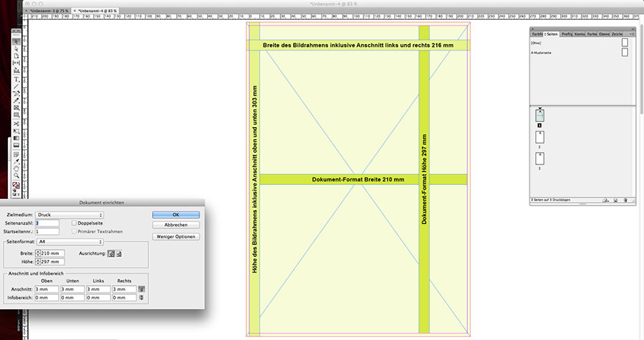Image resolution: width=644 pixels, height=340 pixels.
Task: Toggle the Infobereich chain link lock
Action: pyautogui.click(x=141, y=297)
